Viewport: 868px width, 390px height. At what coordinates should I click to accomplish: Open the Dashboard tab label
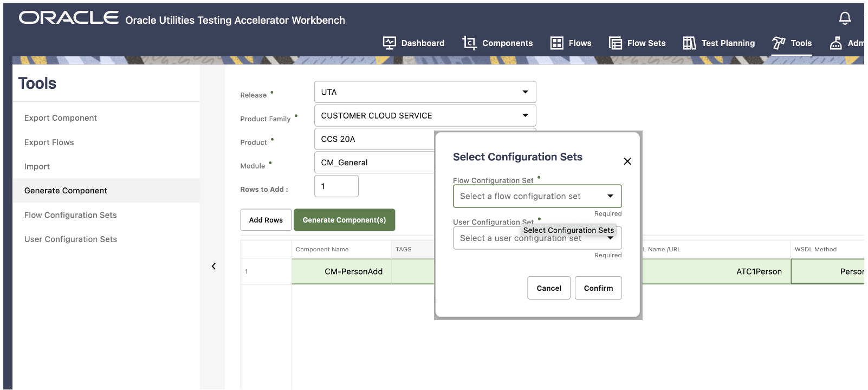pos(423,43)
